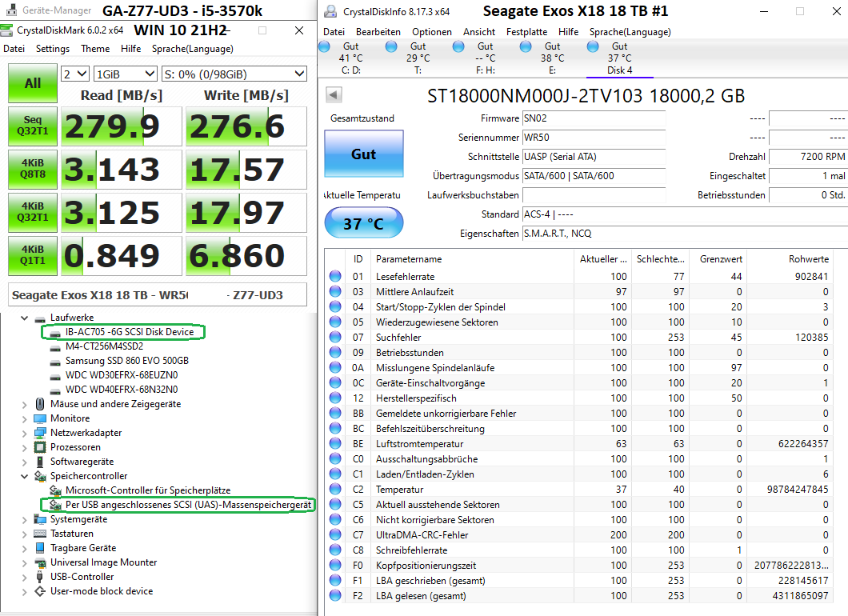Screen dimensions: 848x616
Task: Click the Monitore device icon
Action: coord(40,418)
